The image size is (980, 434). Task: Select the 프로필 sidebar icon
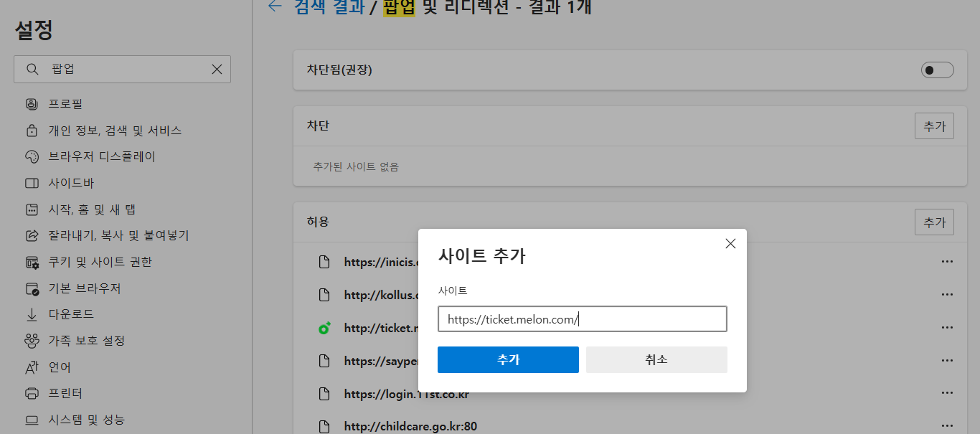pyautogui.click(x=32, y=103)
